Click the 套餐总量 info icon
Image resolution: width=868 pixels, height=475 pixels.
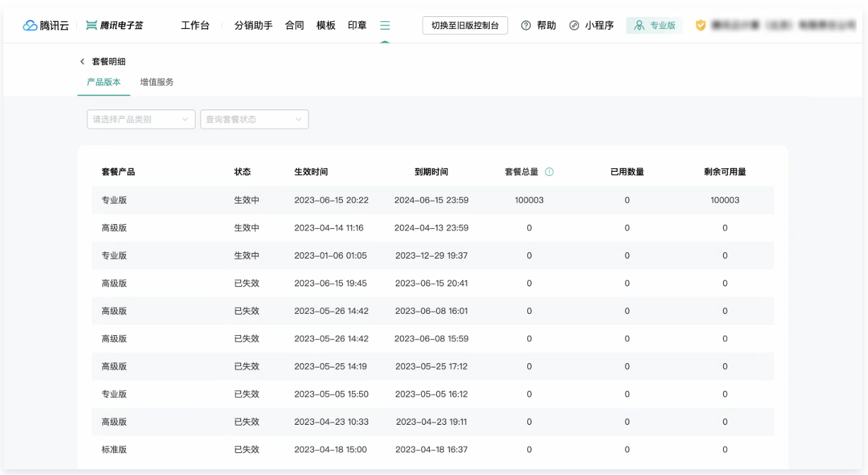coord(549,172)
